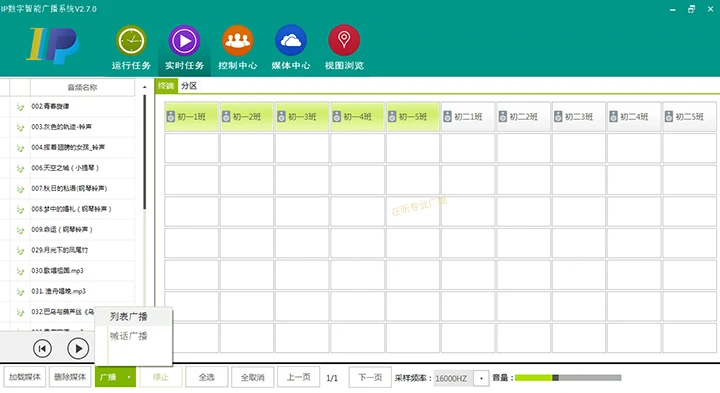Select terminal 初二4班
The width and height of the screenshot is (720, 393).
pyautogui.click(x=634, y=117)
